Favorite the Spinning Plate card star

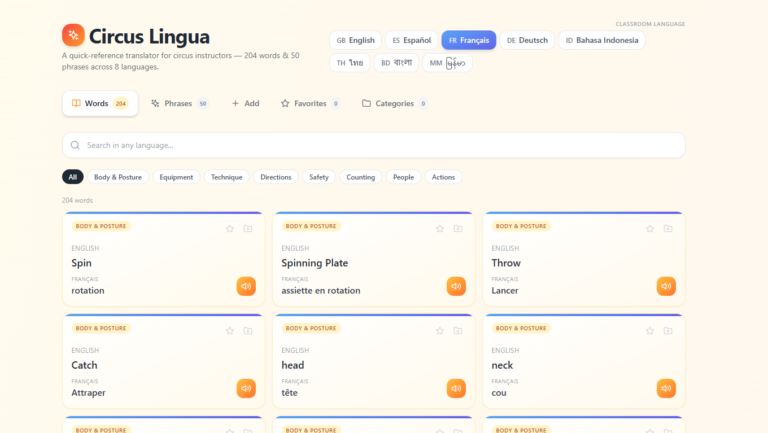click(440, 229)
